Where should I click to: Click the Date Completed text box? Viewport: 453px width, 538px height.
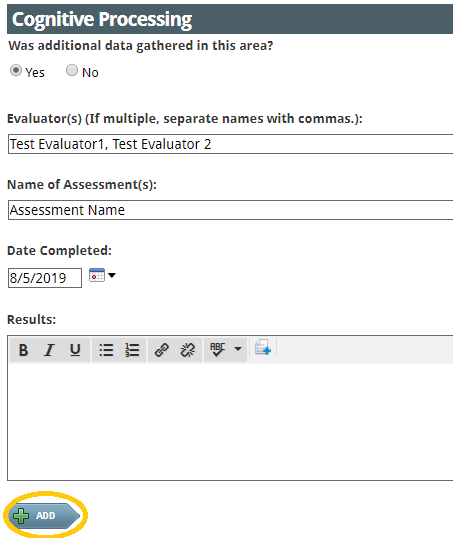point(45,278)
